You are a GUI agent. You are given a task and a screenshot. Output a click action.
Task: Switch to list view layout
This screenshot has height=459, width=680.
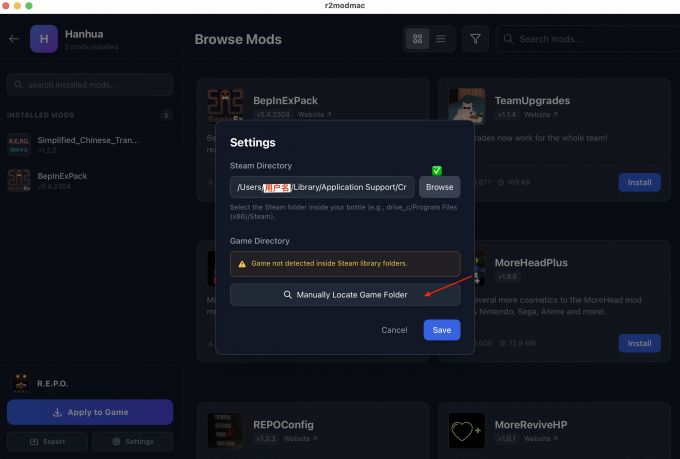[441, 39]
